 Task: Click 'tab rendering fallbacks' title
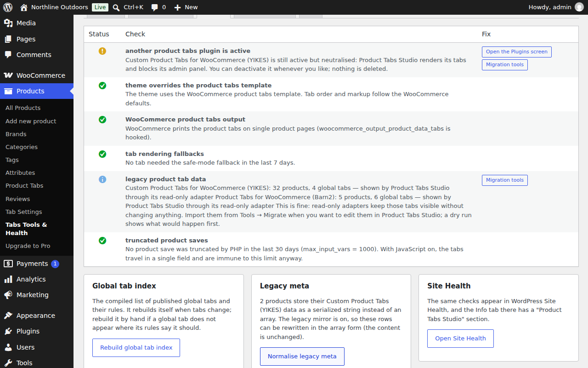point(165,154)
